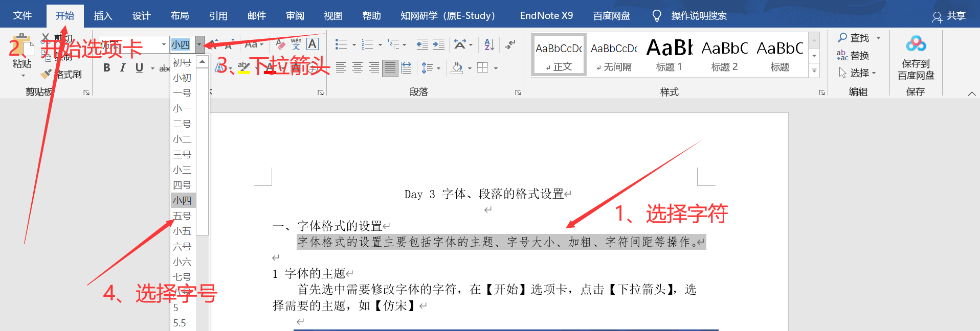Image resolution: width=980 pixels, height=331 pixels.
Task: Click the Find magnifier icon
Action: tap(842, 38)
